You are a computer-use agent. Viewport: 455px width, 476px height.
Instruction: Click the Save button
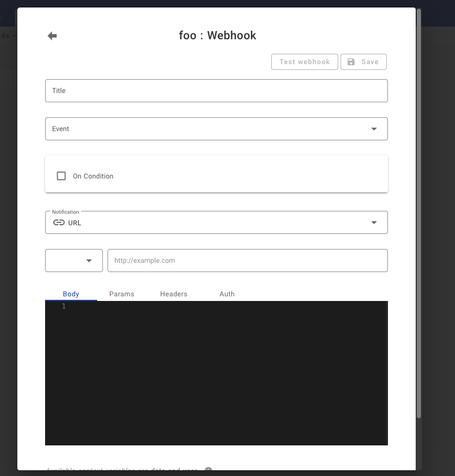coord(363,62)
